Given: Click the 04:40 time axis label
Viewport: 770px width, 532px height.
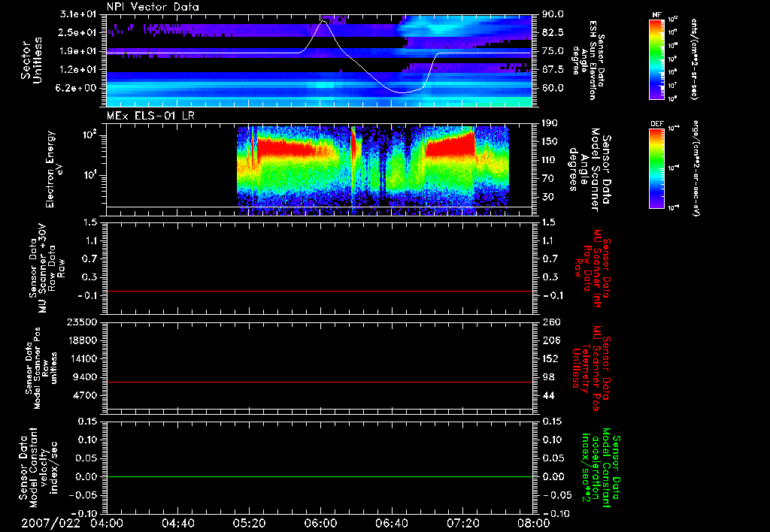Looking at the screenshot, I should (179, 523).
